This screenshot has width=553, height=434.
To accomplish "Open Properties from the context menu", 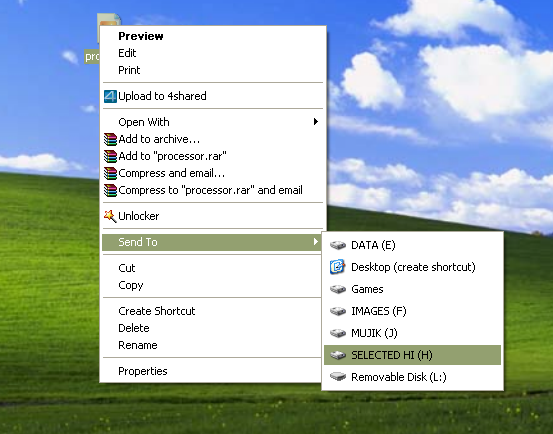I will click(x=213, y=371).
